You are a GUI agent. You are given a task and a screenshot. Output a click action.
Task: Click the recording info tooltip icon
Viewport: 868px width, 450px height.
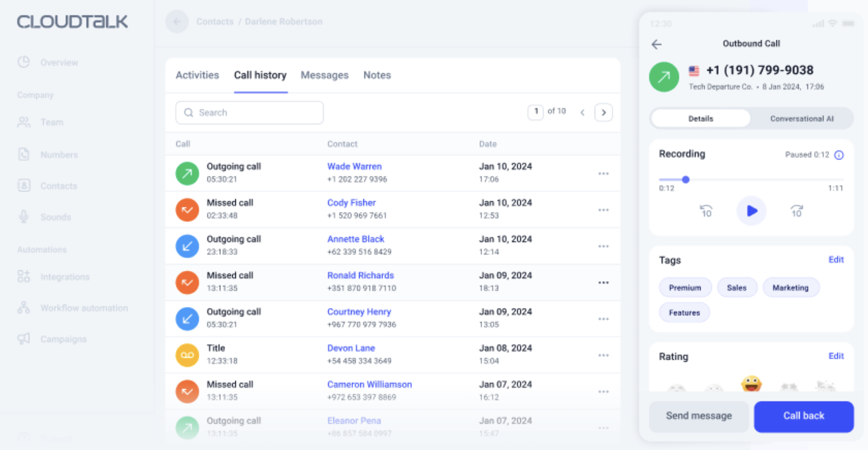tap(839, 155)
